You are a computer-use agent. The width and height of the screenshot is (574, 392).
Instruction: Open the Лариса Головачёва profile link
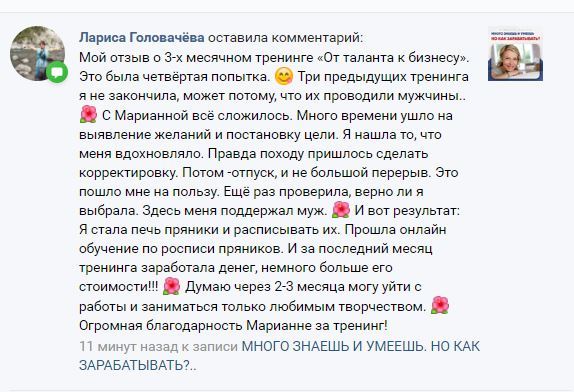click(142, 37)
